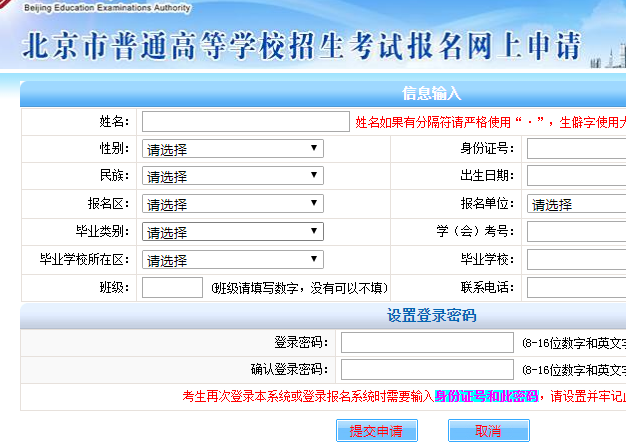This screenshot has width=626, height=447.
Task: Expand the 报名区 registration district dropdown
Action: click(232, 204)
